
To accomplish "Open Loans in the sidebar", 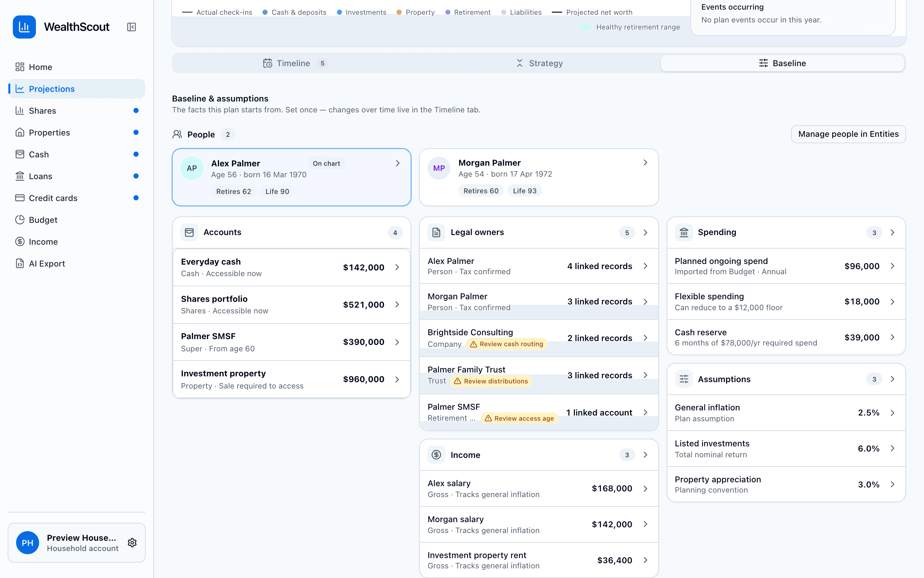I will 76,176.
